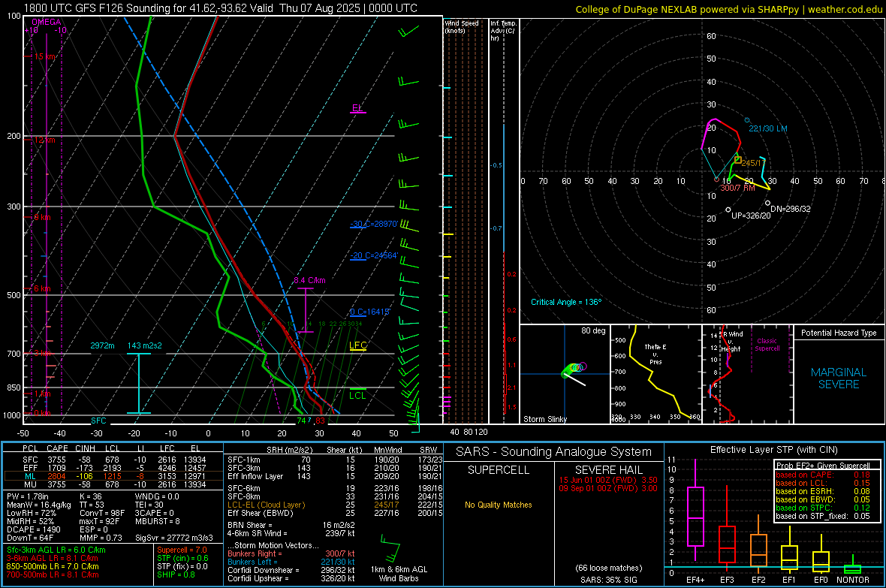Select the EL marker on the skew-T

[357, 108]
